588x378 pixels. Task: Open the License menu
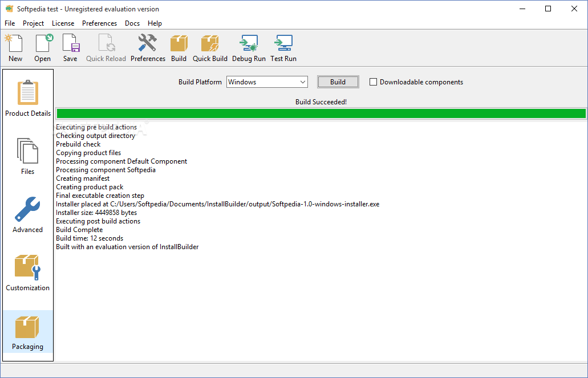63,23
